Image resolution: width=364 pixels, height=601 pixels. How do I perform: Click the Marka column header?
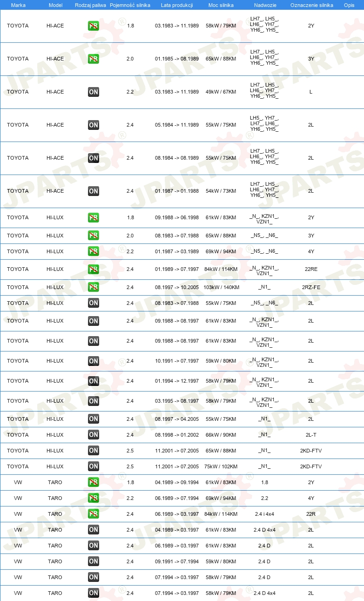[18, 5]
